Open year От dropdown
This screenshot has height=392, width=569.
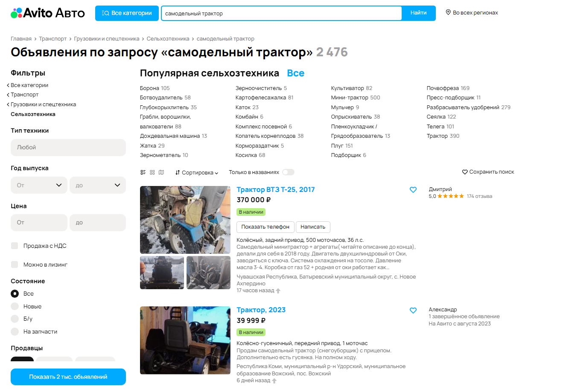tap(39, 185)
